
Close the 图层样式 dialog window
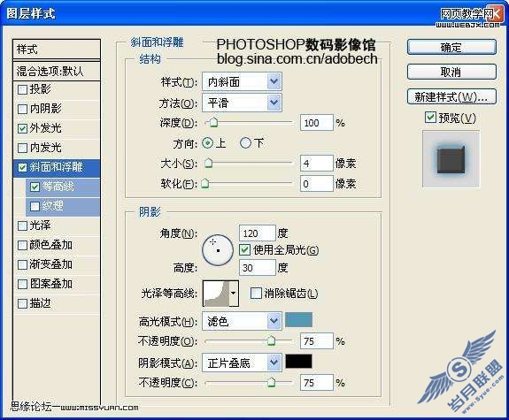(x=497, y=12)
